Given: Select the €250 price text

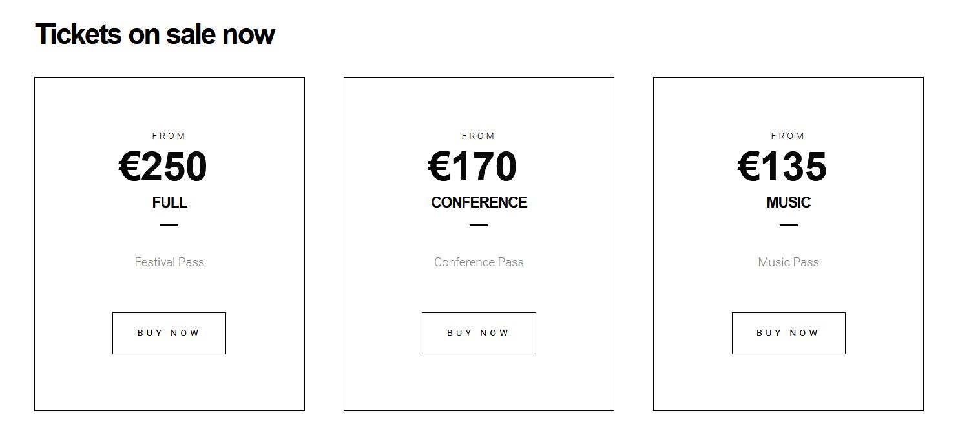Looking at the screenshot, I should 163,167.
